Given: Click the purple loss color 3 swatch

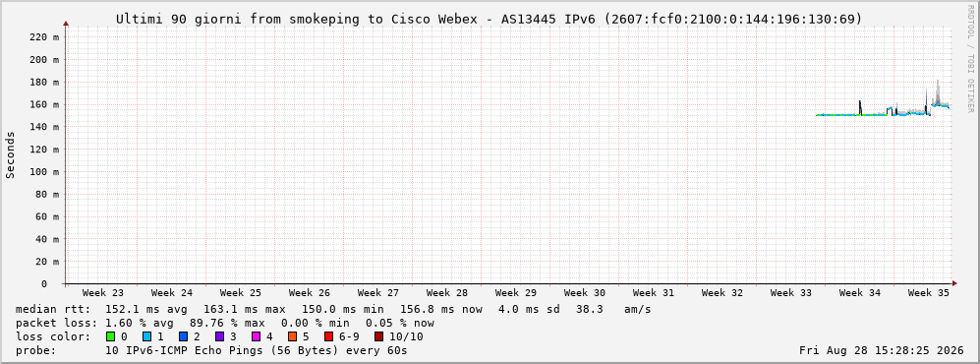Looking at the screenshot, I should tap(220, 336).
